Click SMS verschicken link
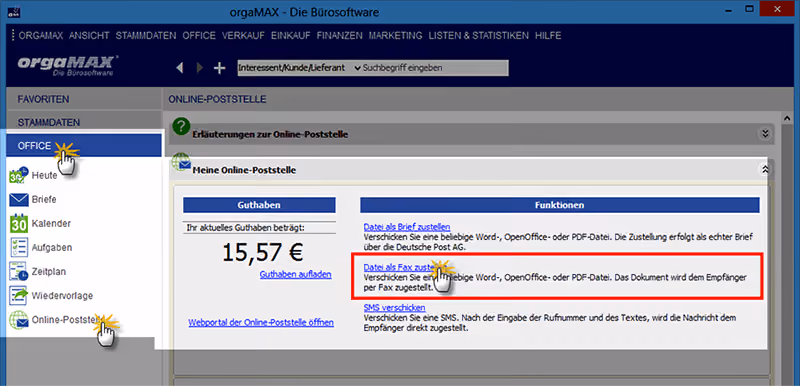800x386 pixels. pyautogui.click(x=394, y=307)
